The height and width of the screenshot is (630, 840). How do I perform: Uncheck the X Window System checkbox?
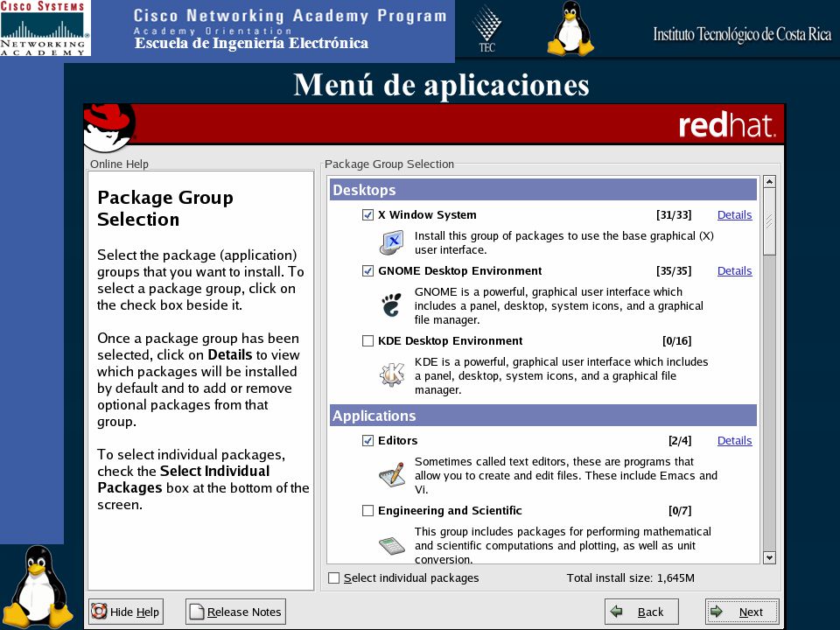[368, 215]
